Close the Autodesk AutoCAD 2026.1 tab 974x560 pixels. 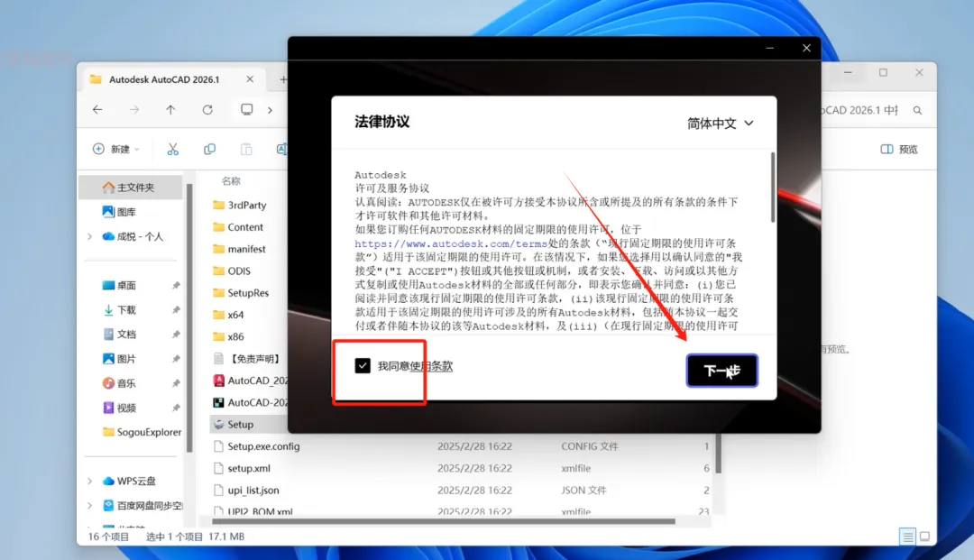[250, 79]
